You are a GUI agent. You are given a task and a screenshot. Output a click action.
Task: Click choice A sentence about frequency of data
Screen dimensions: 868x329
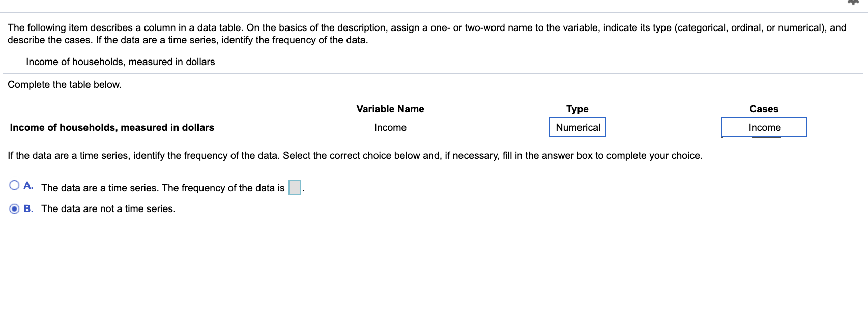[163, 188]
